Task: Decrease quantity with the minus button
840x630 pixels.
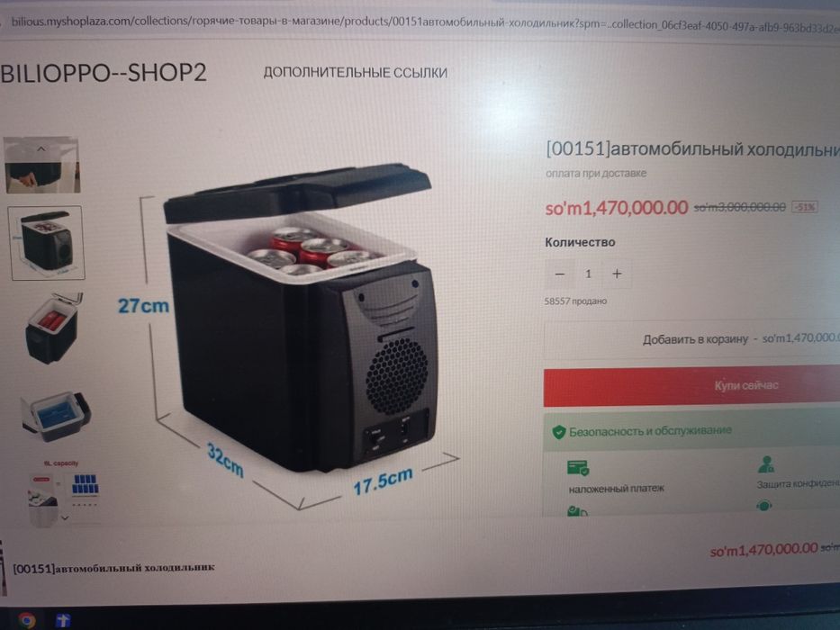Action: pos(560,274)
